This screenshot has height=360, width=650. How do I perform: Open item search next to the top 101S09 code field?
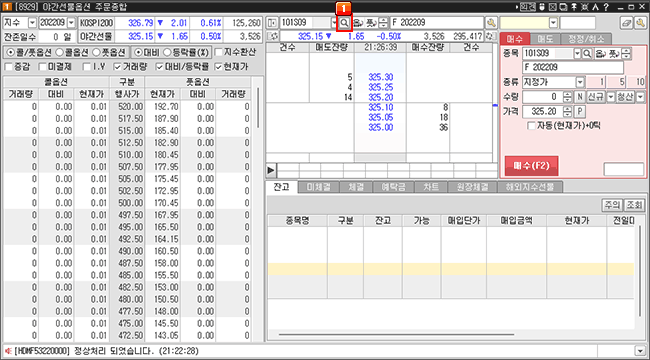(x=344, y=22)
